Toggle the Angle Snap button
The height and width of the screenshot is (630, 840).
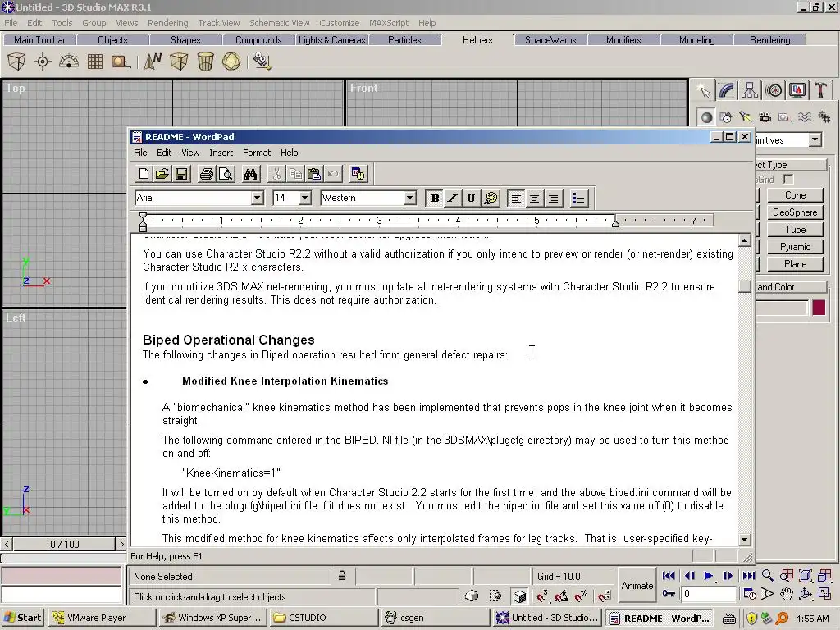pos(562,596)
